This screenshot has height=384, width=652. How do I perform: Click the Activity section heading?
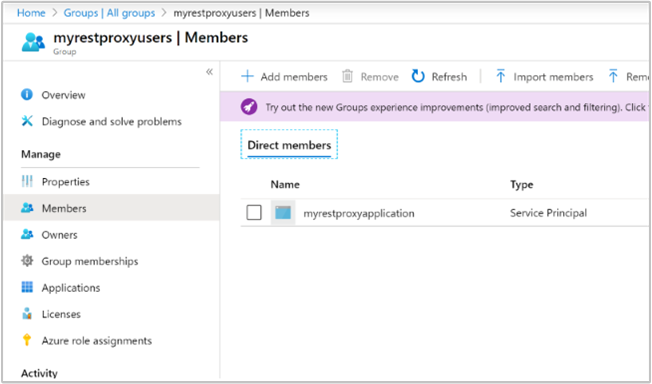click(x=39, y=373)
